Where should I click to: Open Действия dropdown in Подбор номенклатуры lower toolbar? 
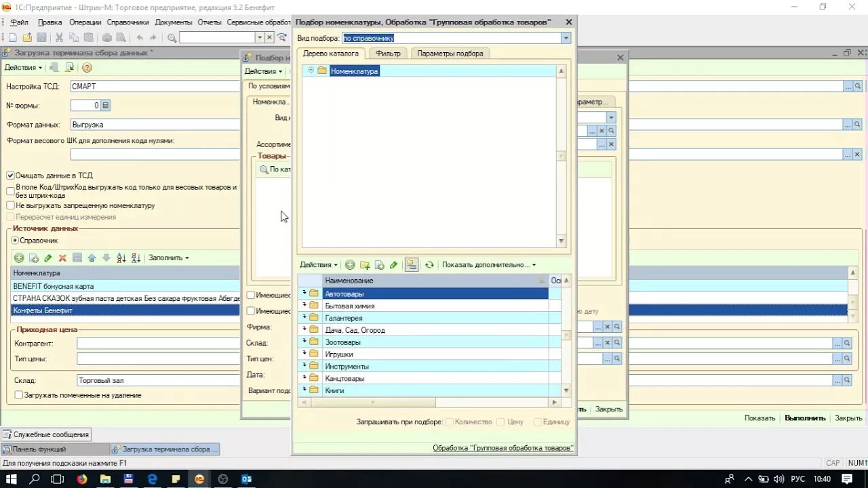pyautogui.click(x=319, y=265)
